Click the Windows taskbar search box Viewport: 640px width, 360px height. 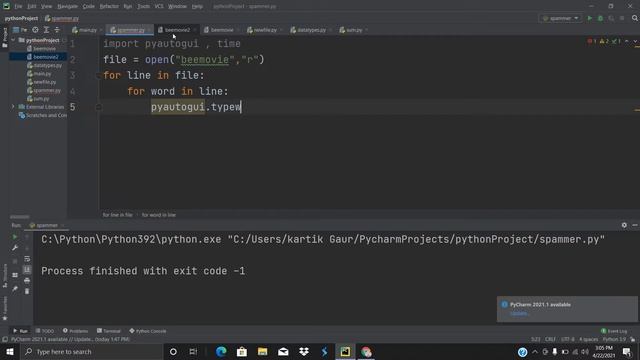(91, 352)
